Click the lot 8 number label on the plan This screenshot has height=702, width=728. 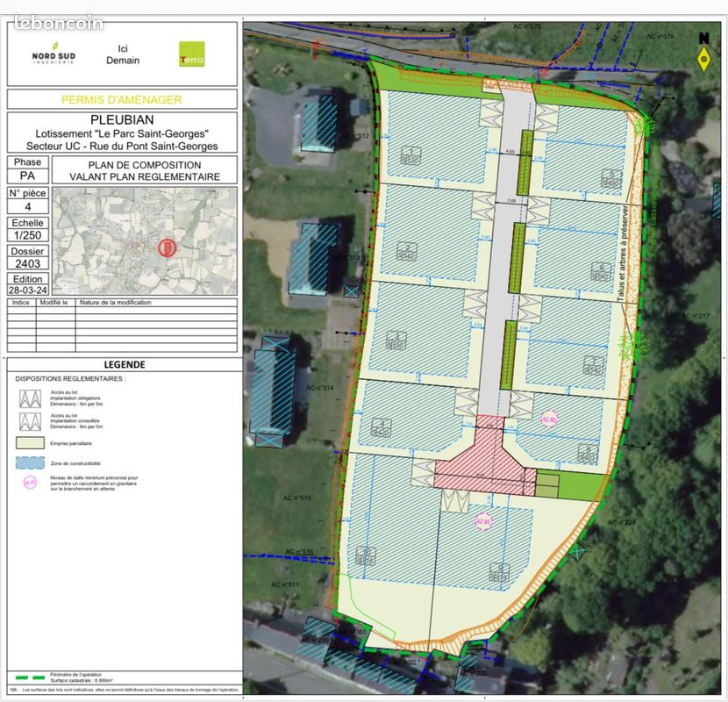pos(588,453)
